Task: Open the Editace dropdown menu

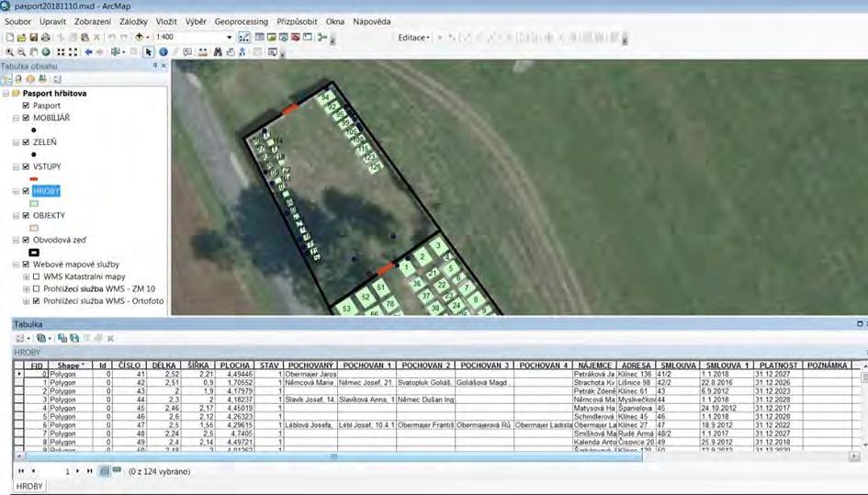Action: (413, 38)
